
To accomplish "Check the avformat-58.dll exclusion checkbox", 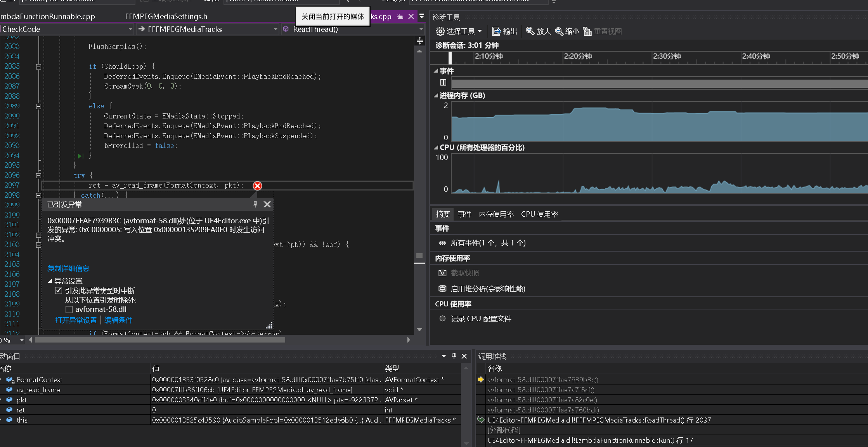I will click(69, 309).
